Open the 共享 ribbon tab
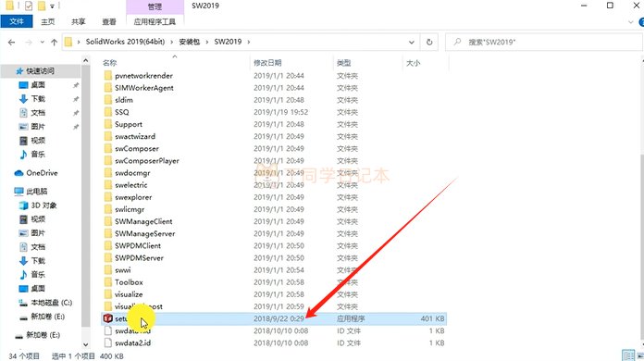This screenshot has width=644, height=361. (x=79, y=22)
